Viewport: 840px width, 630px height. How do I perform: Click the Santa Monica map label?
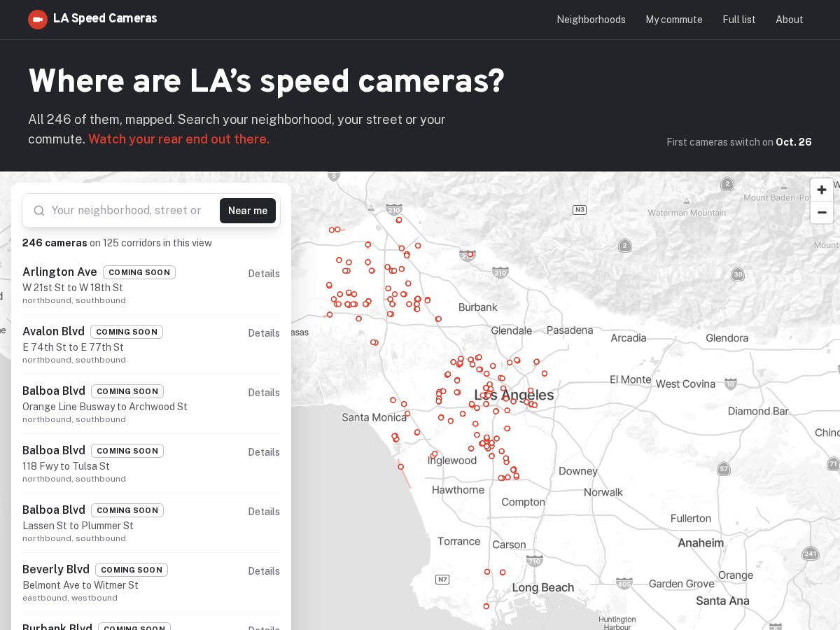click(374, 417)
